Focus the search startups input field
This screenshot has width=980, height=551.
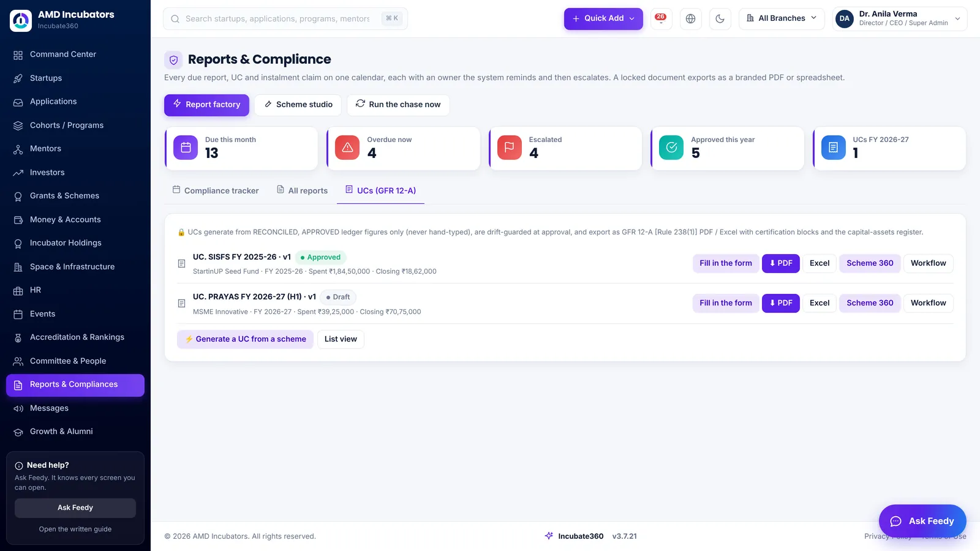click(x=285, y=18)
